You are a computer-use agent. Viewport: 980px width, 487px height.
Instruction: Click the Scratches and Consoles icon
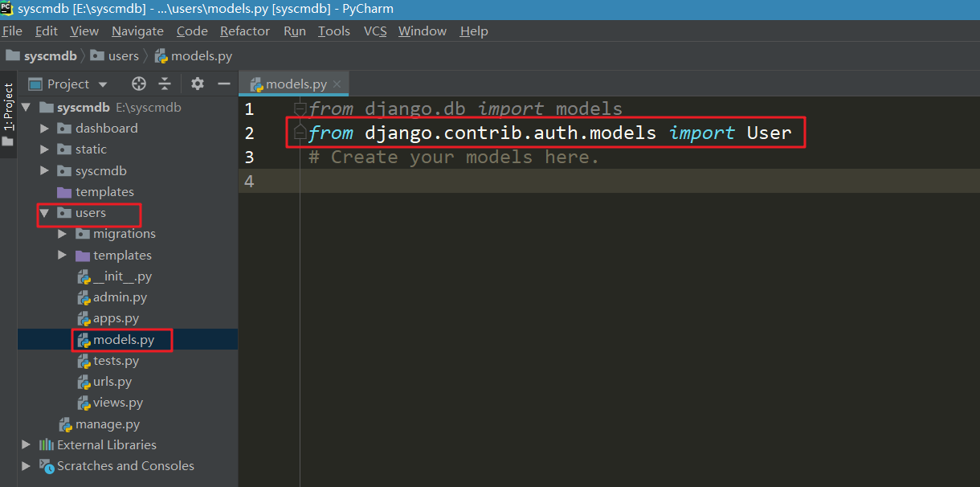[x=47, y=466]
